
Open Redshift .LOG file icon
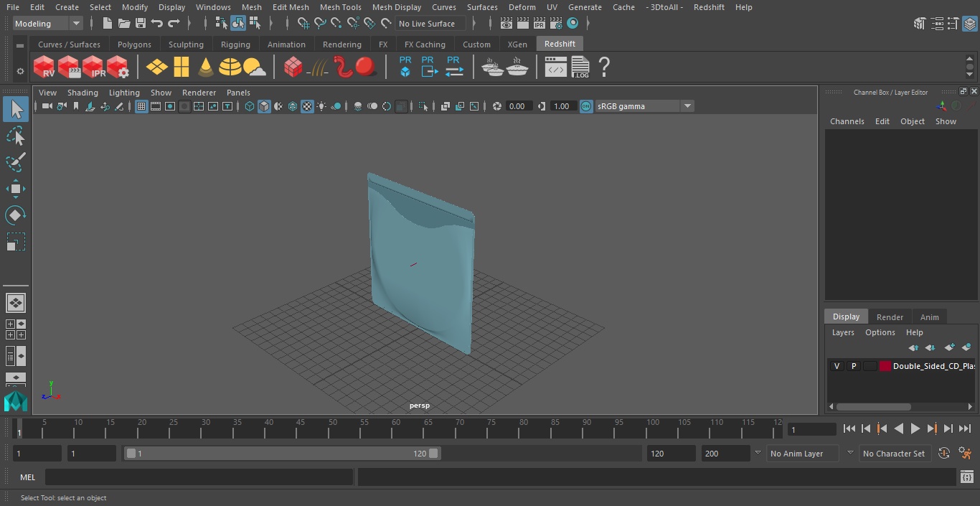(580, 67)
